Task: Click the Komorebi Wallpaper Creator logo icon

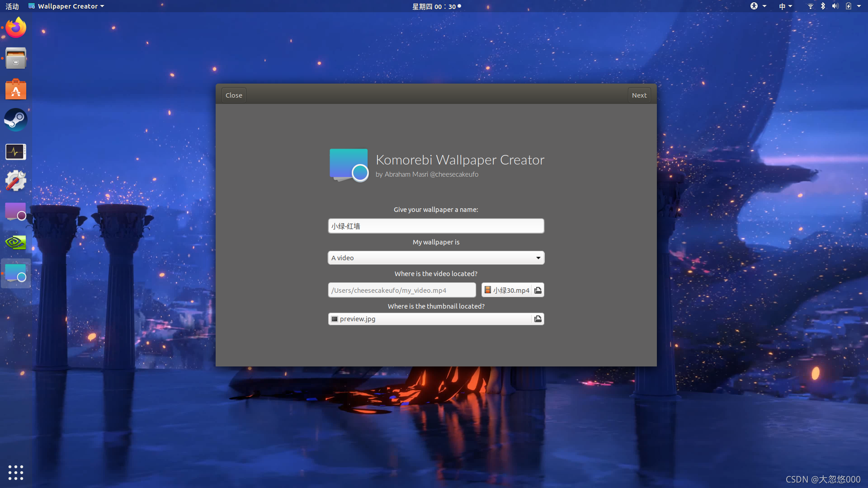Action: click(x=348, y=165)
